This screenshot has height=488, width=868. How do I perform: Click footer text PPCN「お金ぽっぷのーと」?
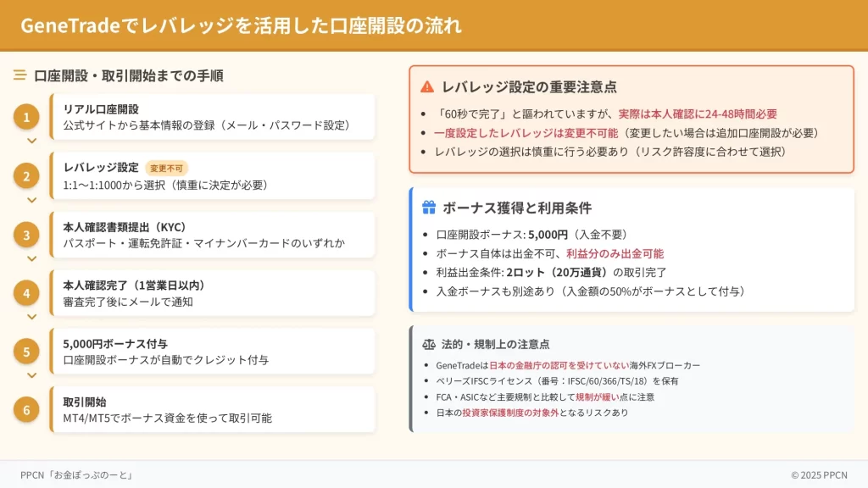77,474
